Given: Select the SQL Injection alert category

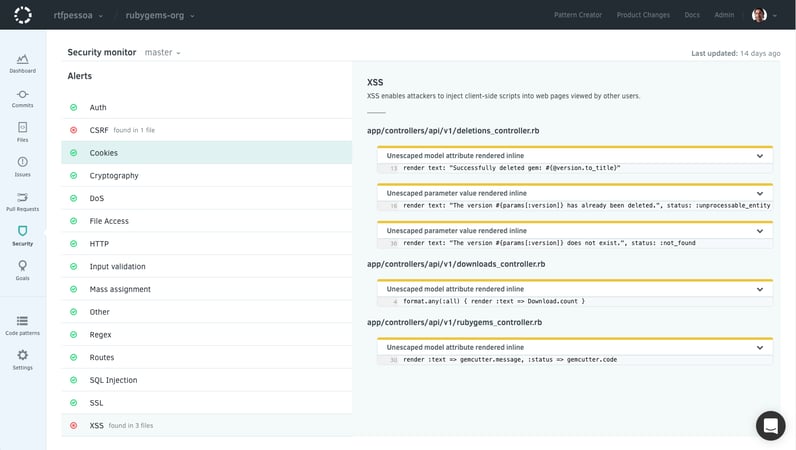Looking at the screenshot, I should click(x=113, y=380).
